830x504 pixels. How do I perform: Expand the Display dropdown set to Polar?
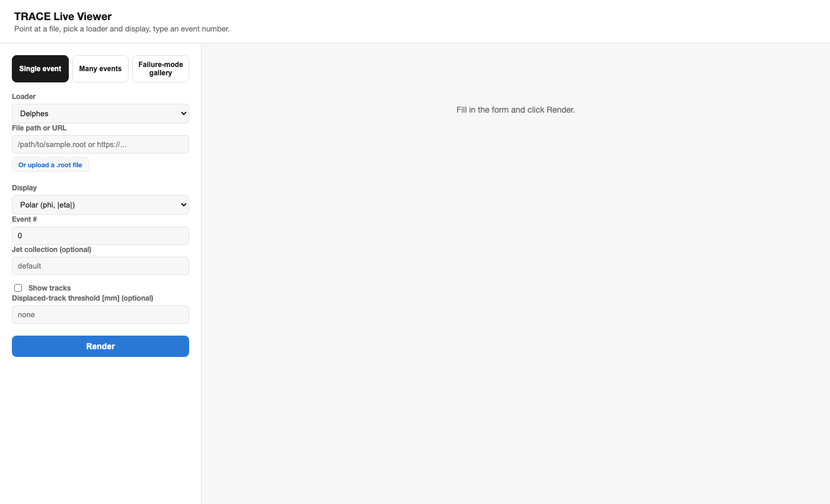tap(100, 205)
